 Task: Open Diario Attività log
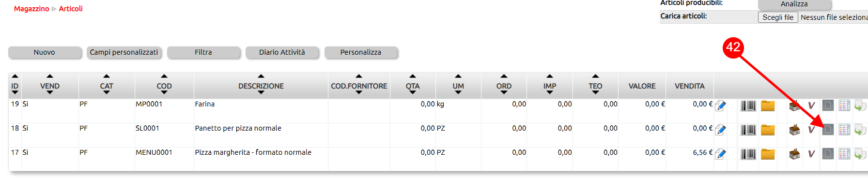tap(282, 52)
